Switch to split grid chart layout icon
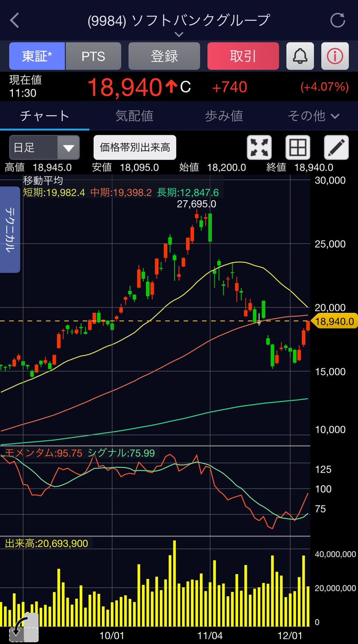This screenshot has width=358, height=644. (x=298, y=148)
